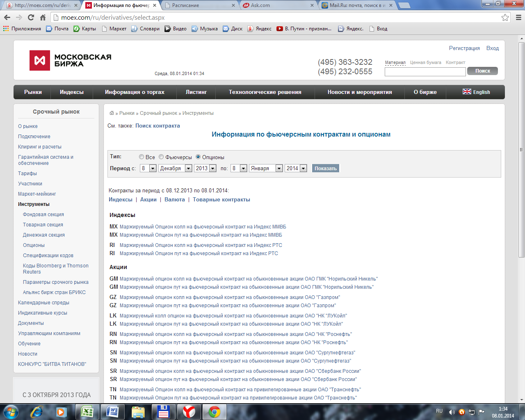Screen dimensions: 525x420
Task: Open Windows Start button
Action: (11, 412)
